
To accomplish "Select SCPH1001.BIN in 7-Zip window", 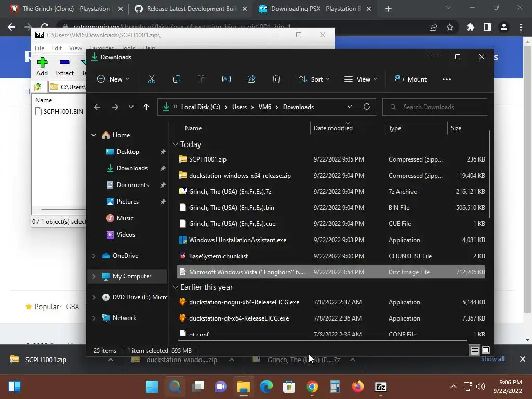I will click(x=59, y=111).
